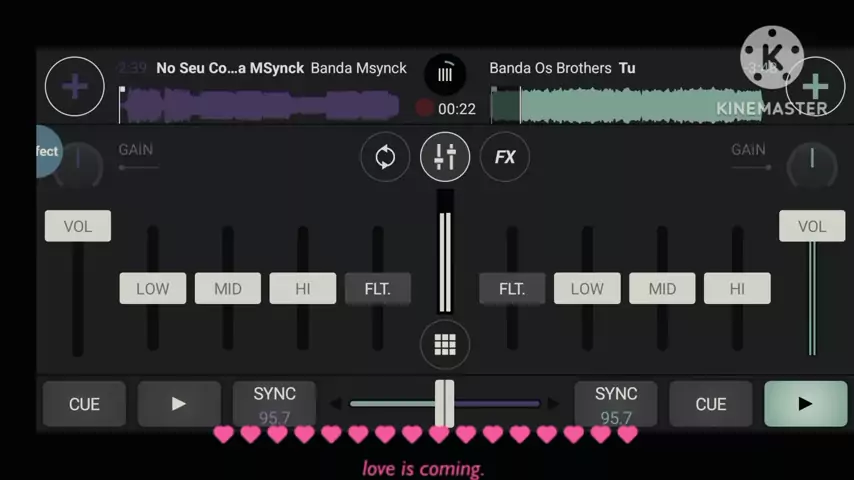Click the left deck purple waveform

coord(260,106)
